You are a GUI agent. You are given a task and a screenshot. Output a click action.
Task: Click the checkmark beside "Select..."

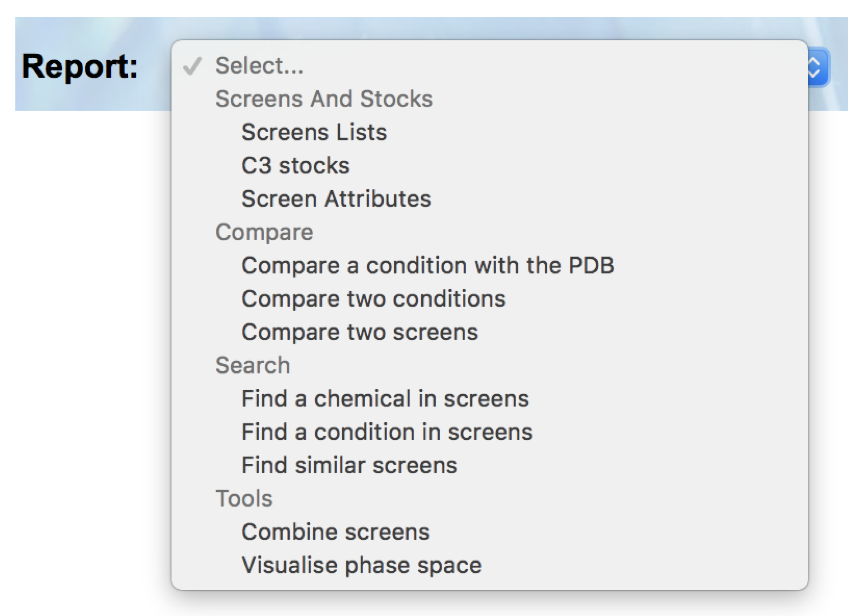click(192, 66)
